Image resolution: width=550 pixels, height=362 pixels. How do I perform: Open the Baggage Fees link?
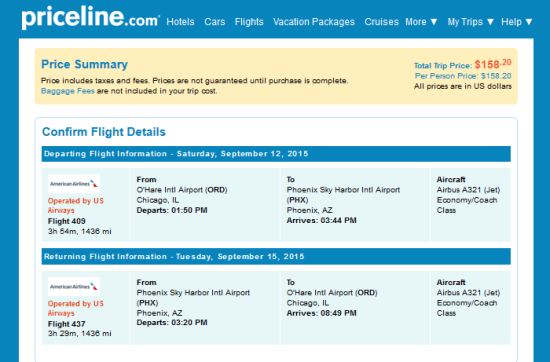pos(68,91)
